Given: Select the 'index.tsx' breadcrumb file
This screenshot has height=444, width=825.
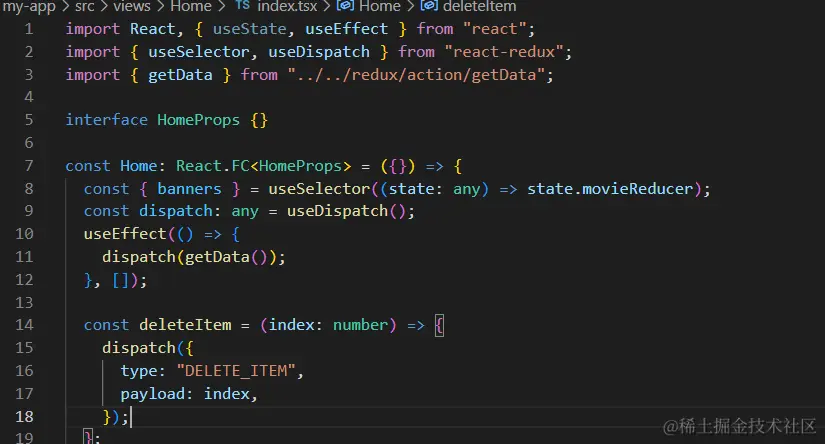Looking at the screenshot, I should coord(287,6).
